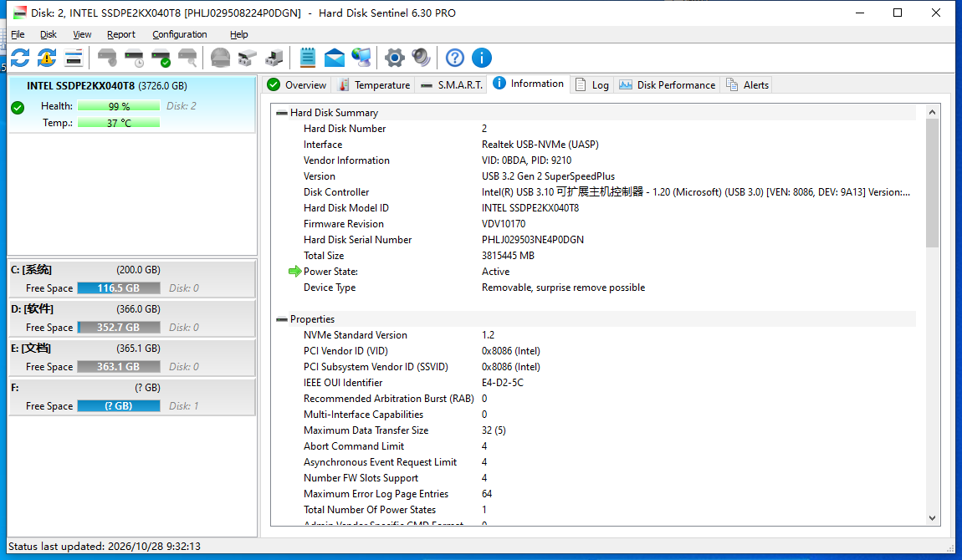Open the Report menu
Image resolution: width=962 pixels, height=560 pixels.
point(120,34)
